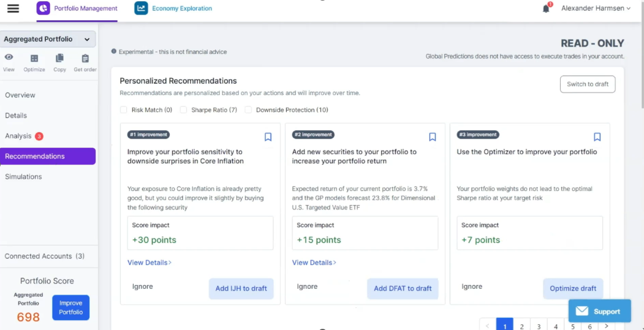Open the hamburger navigation menu
Viewport: 644px width, 330px height.
(x=13, y=9)
